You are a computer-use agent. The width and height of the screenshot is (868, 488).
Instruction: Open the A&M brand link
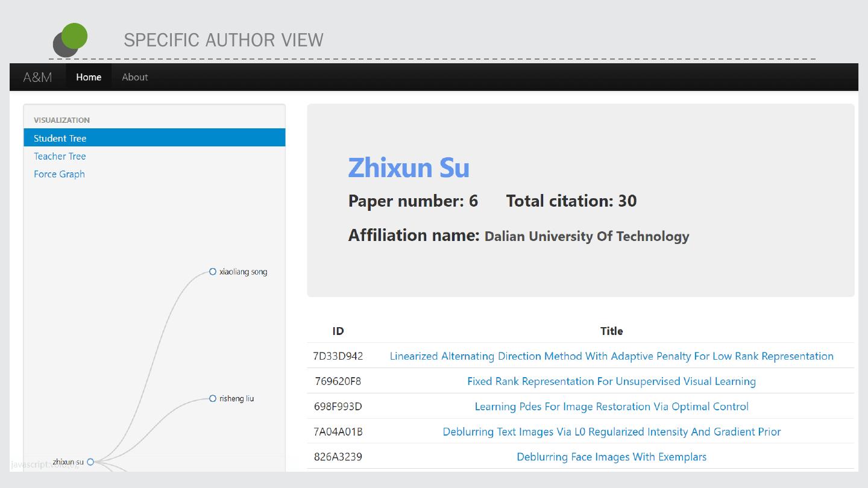tap(37, 77)
